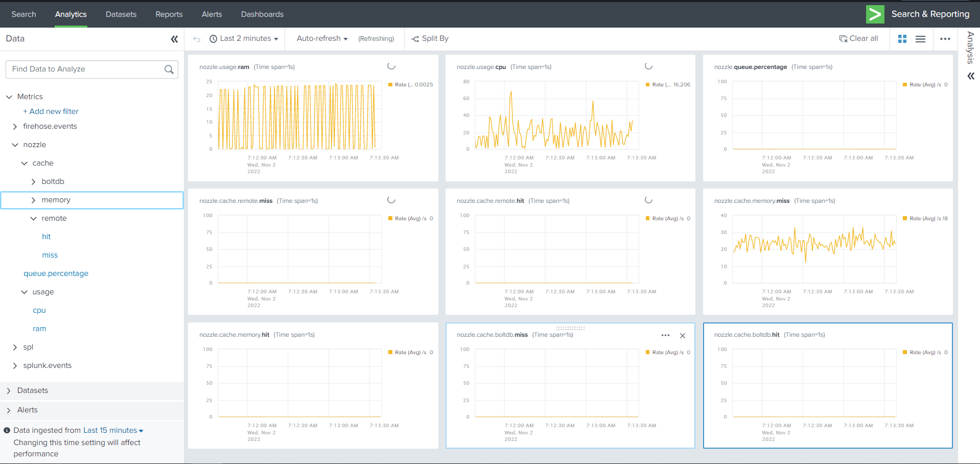This screenshot has height=464, width=980.
Task: Click the clock icon beside Last 2 minutes
Action: (213, 39)
